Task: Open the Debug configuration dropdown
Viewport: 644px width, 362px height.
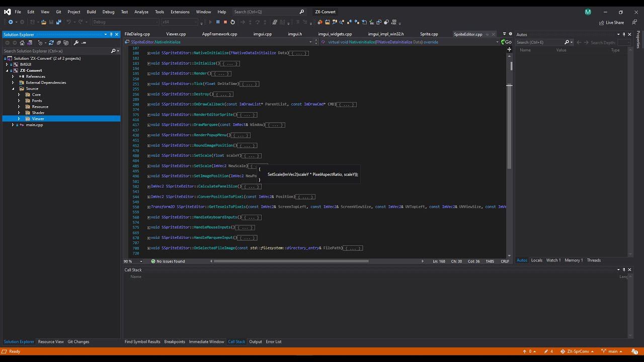Action: point(125,22)
